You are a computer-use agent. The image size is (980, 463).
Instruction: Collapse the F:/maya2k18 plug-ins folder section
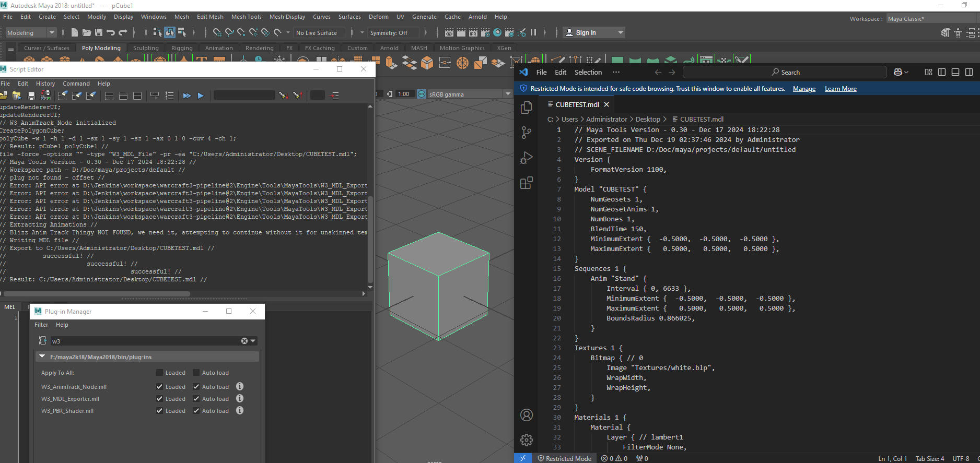tap(42, 357)
